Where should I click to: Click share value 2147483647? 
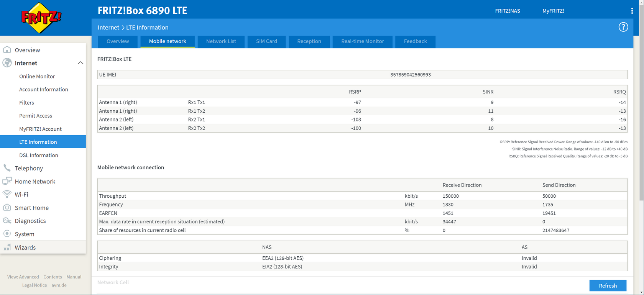click(x=556, y=231)
